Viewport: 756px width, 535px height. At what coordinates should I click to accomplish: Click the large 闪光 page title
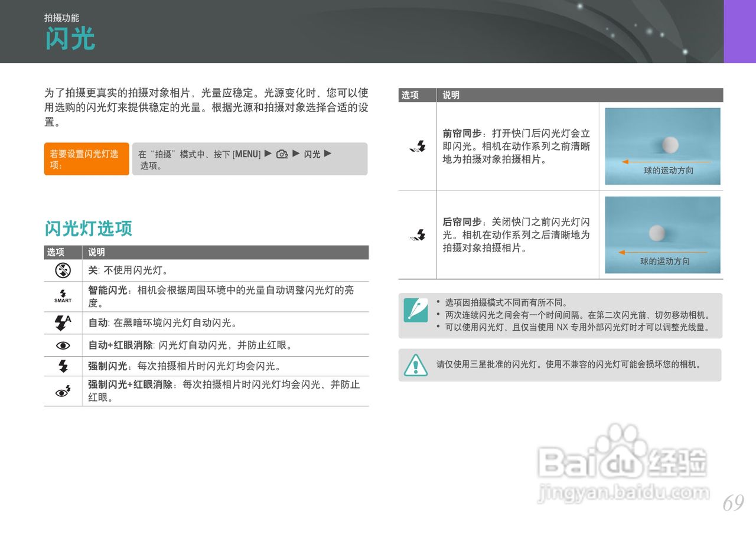70,39
